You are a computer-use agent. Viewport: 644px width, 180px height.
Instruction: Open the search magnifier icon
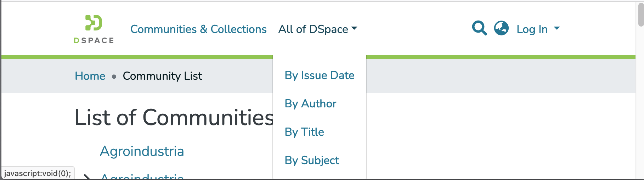point(479,28)
